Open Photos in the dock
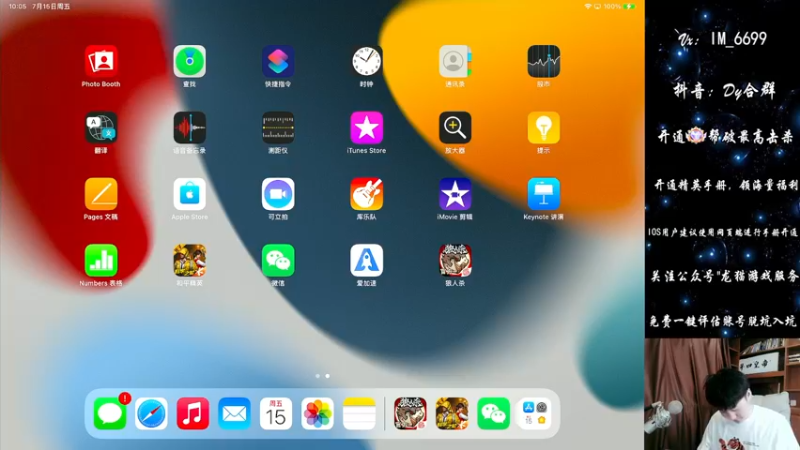Screen dimensions: 800x450 (318, 413)
